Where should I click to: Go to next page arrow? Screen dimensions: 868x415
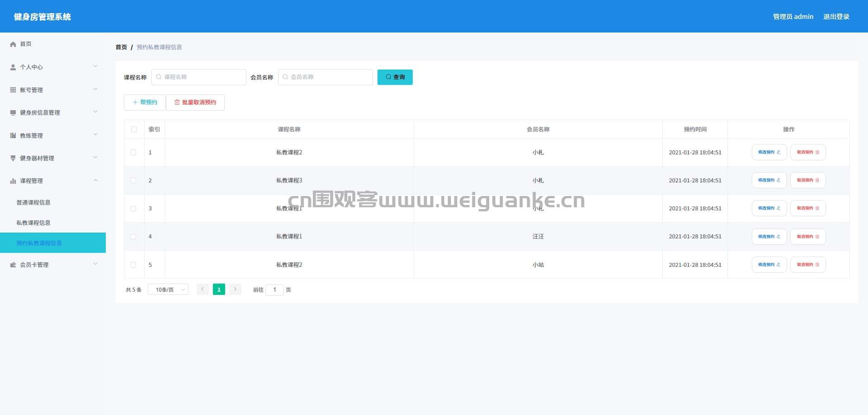coord(235,289)
